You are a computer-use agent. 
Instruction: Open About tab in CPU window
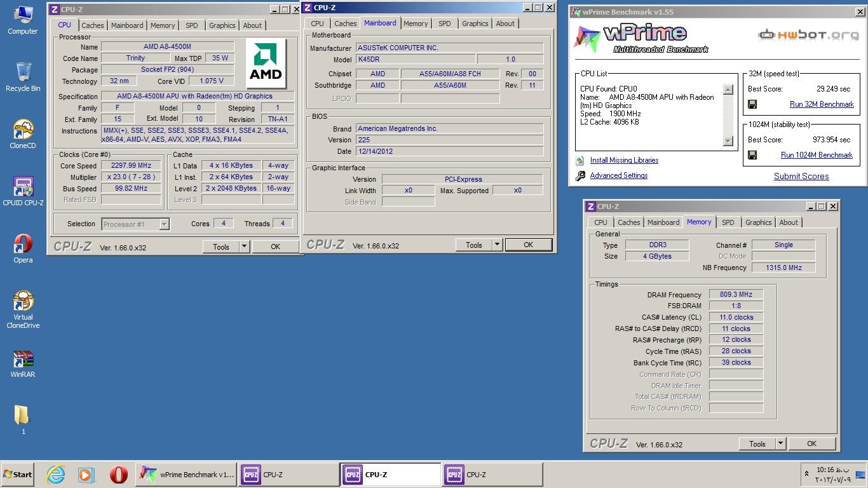(x=252, y=25)
